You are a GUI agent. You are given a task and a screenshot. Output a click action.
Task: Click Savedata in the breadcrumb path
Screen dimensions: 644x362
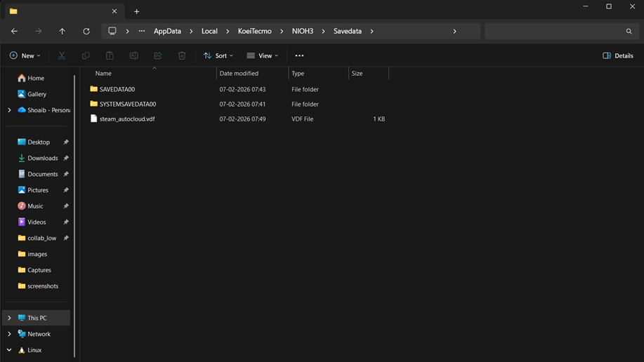[348, 31]
